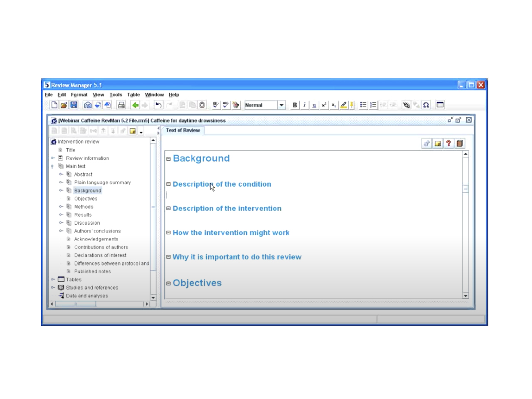Select Objectives in the outline tree

86,199
